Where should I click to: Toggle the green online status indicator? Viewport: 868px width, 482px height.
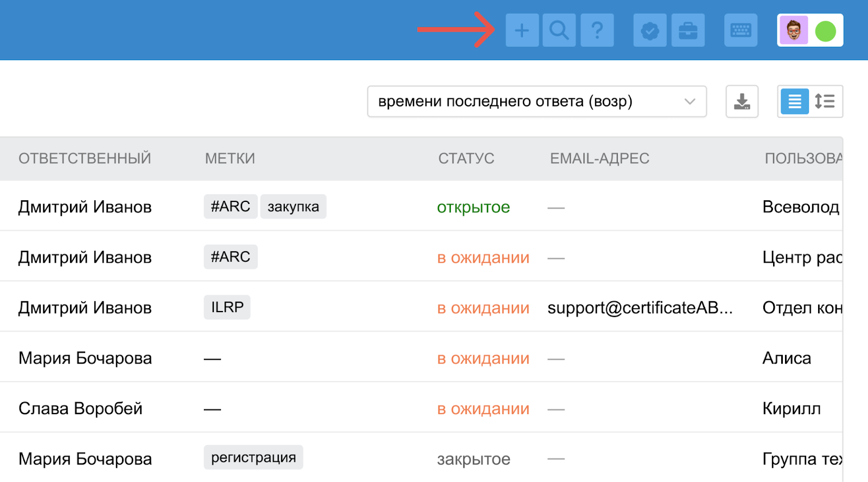coord(825,31)
